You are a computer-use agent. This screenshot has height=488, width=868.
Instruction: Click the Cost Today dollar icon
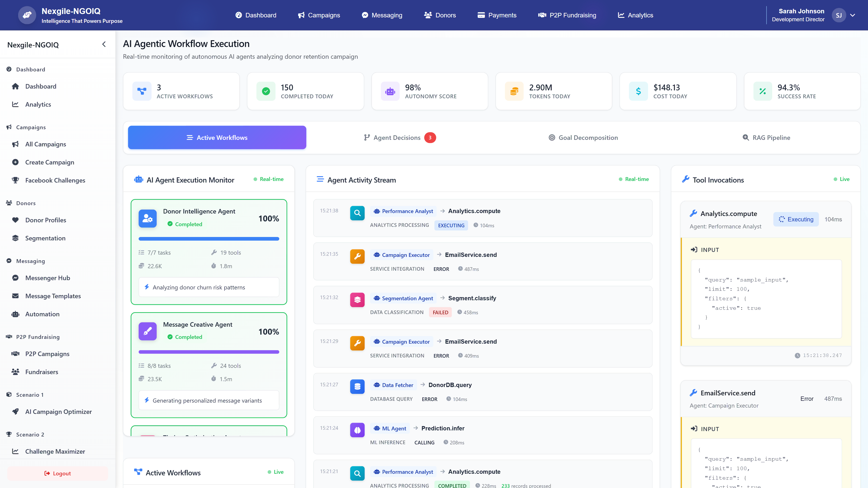click(638, 91)
